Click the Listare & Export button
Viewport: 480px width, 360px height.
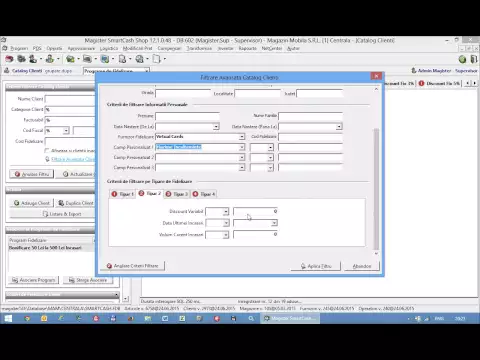[x=62, y=214]
